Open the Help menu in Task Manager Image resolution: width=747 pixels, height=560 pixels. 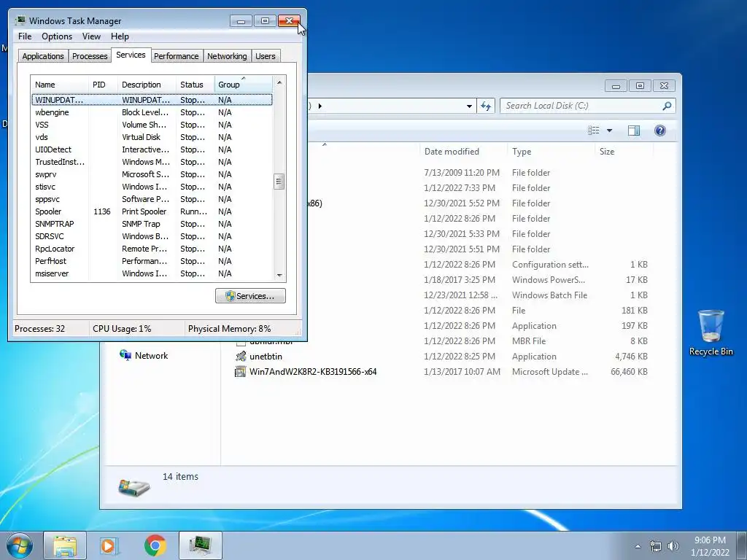pyautogui.click(x=120, y=36)
